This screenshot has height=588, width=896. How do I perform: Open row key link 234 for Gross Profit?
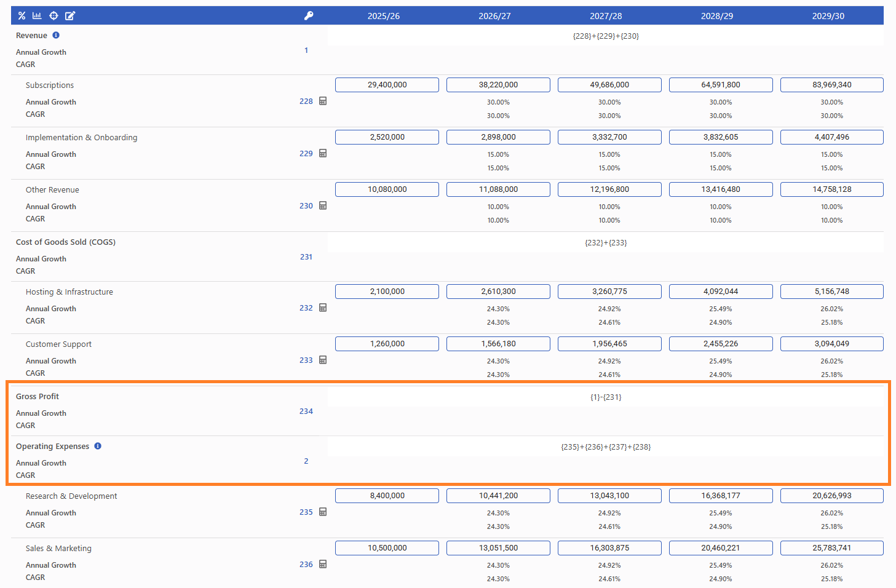(306, 411)
